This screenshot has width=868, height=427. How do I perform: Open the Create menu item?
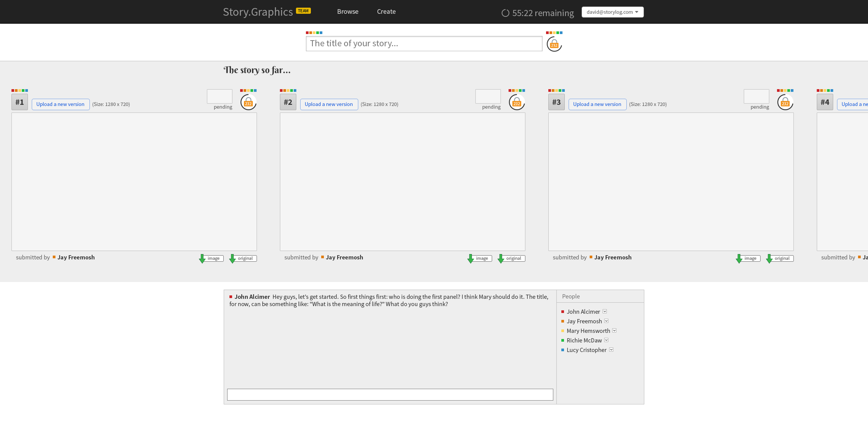click(386, 11)
